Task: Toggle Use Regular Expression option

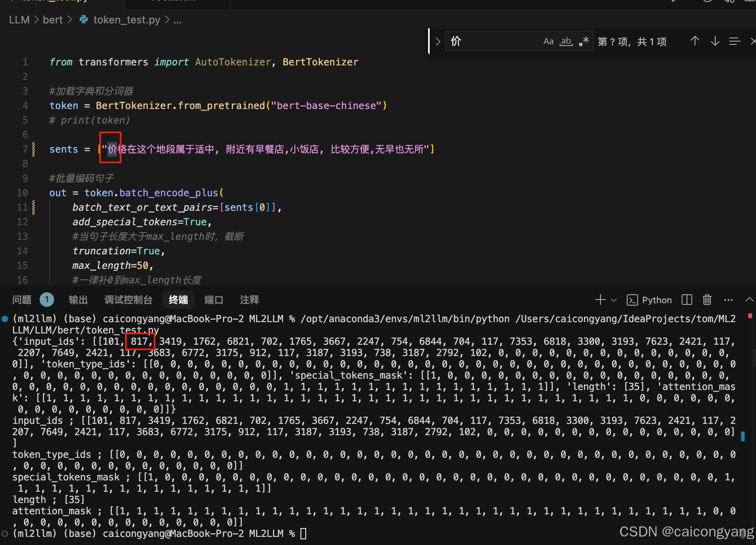Action: (584, 41)
